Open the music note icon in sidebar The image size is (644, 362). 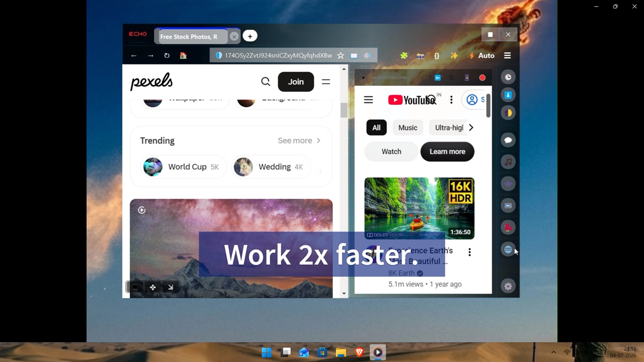click(508, 162)
